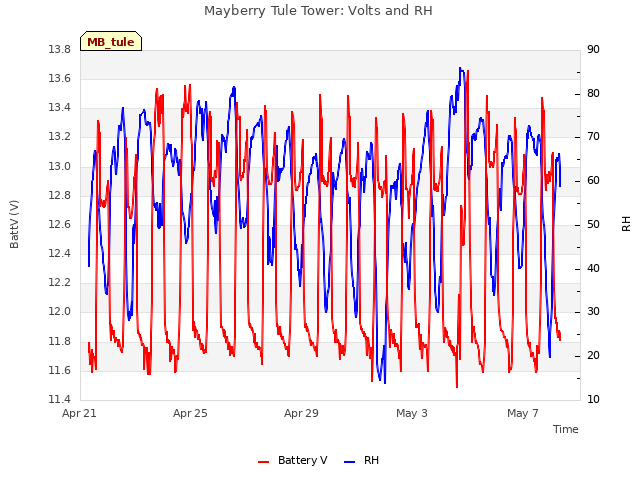Click the 12.6 voltage tick label
Image resolution: width=640 pixels, height=480 pixels.
[x=59, y=224]
